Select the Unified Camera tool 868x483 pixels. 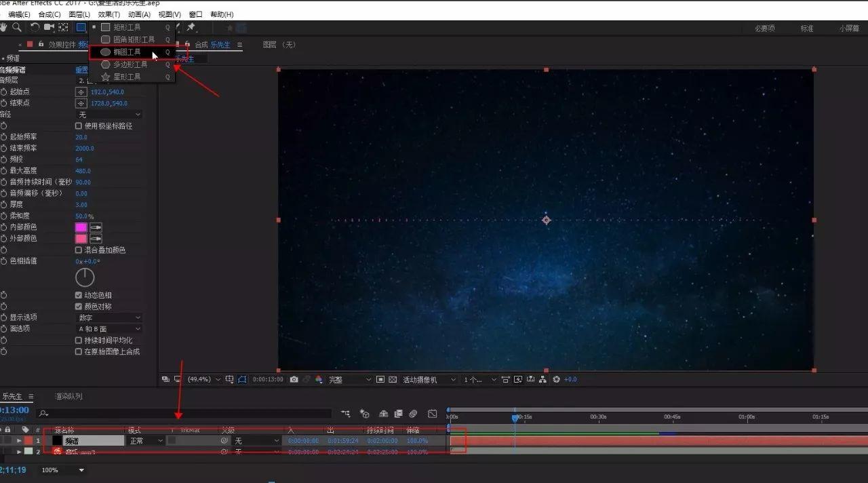[50, 27]
